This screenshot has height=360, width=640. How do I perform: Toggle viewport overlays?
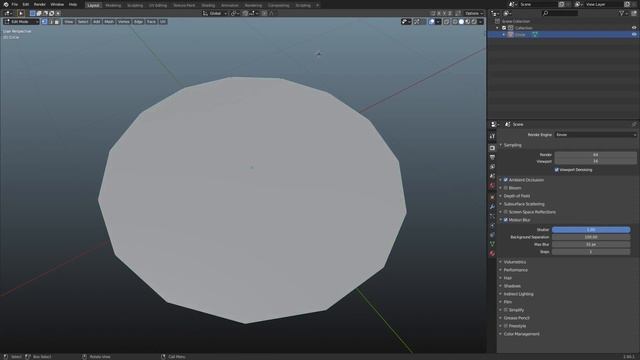pyautogui.click(x=431, y=22)
